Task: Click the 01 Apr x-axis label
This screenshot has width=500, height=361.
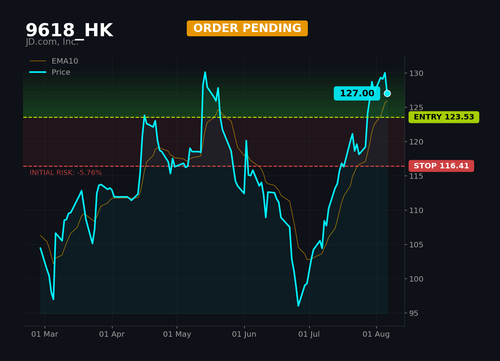Action: tap(112, 334)
